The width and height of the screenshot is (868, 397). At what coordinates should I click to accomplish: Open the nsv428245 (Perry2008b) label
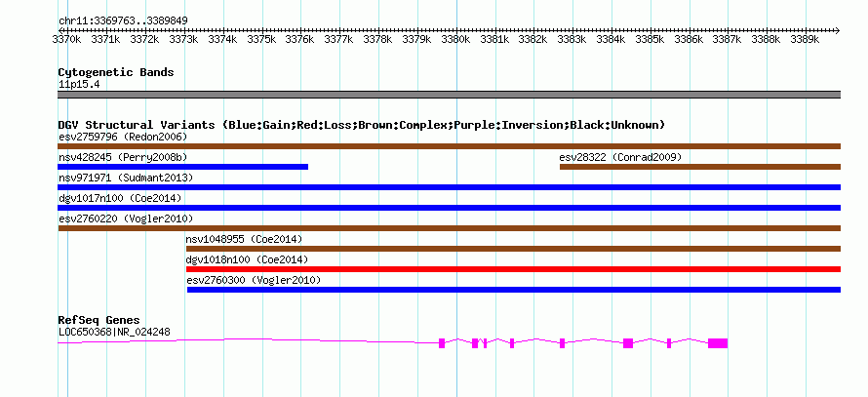[123, 157]
